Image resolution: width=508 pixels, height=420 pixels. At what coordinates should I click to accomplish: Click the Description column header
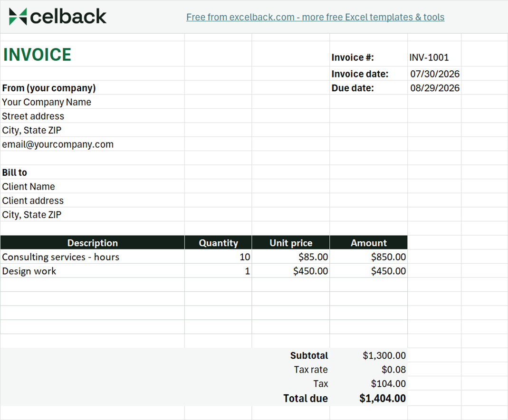tap(92, 242)
